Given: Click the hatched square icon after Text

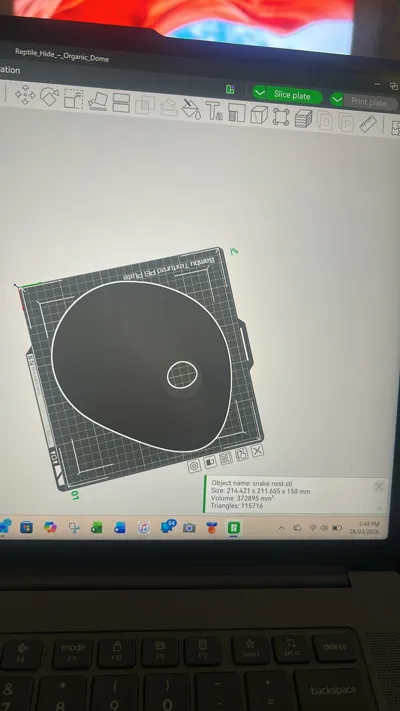Looking at the screenshot, I should coord(236,113).
